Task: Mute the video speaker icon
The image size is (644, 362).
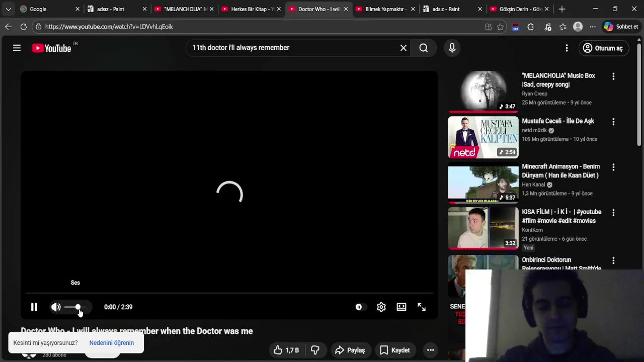Action: 56,307
